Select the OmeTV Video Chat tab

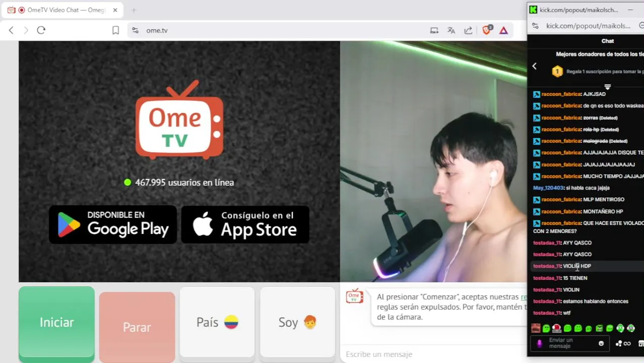point(62,10)
